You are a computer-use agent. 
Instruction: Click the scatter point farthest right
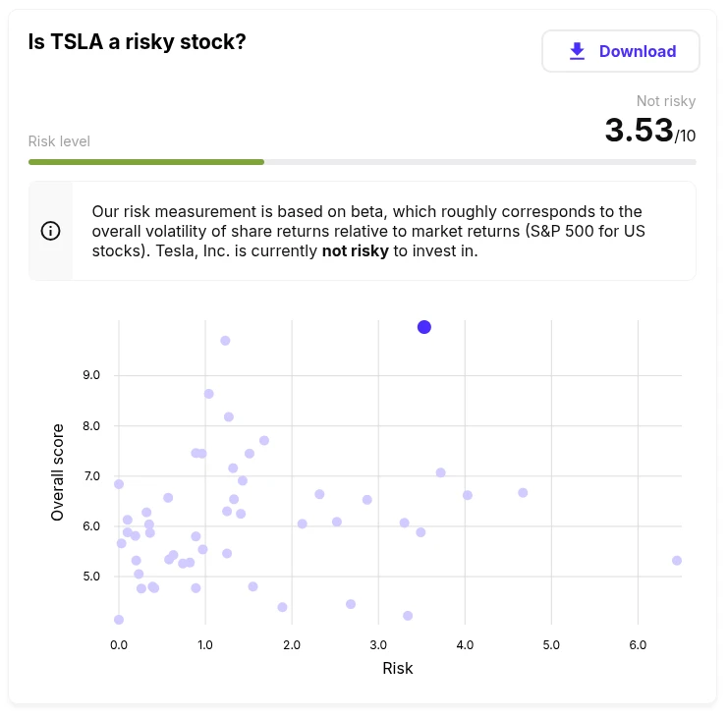[x=677, y=561]
